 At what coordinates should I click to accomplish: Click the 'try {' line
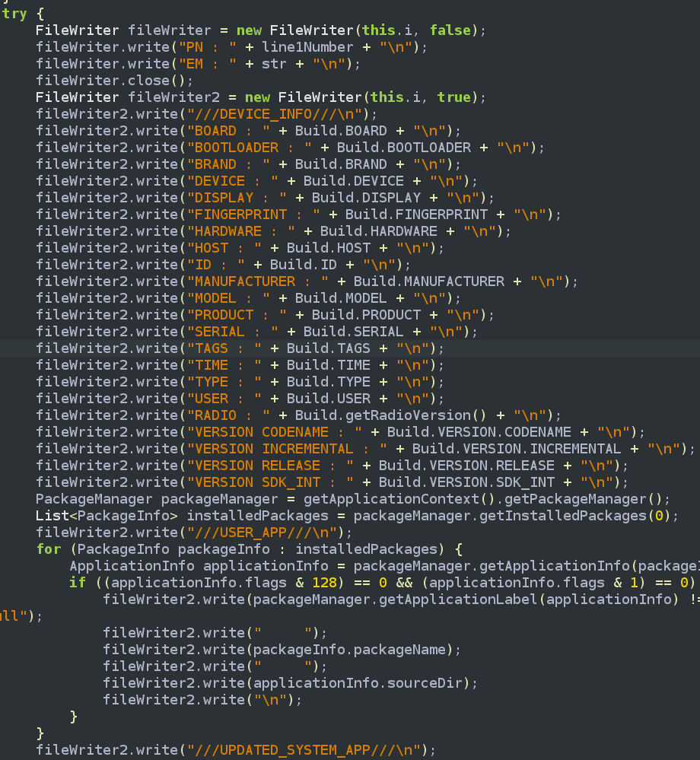(22, 14)
